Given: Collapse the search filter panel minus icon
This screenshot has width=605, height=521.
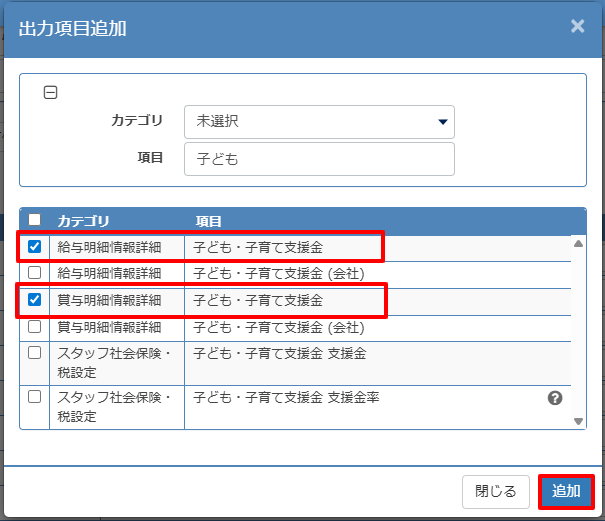Looking at the screenshot, I should tap(50, 93).
